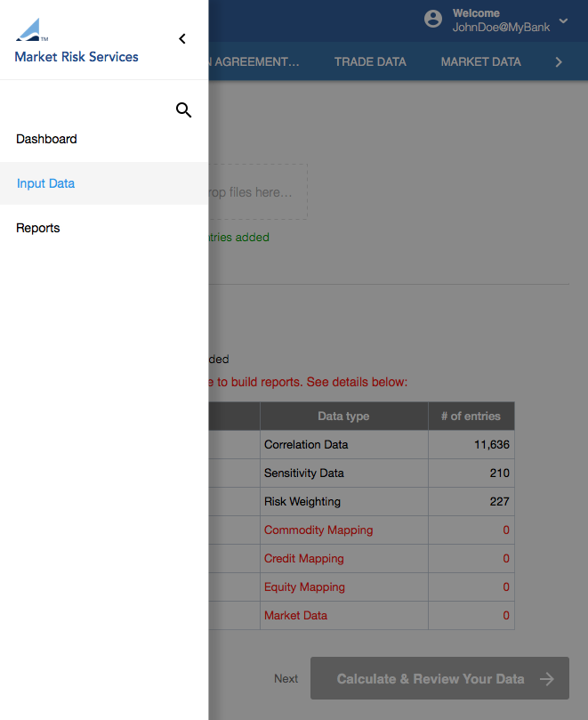588x720 pixels.
Task: Select Input Data in the sidebar
Action: tap(45, 183)
